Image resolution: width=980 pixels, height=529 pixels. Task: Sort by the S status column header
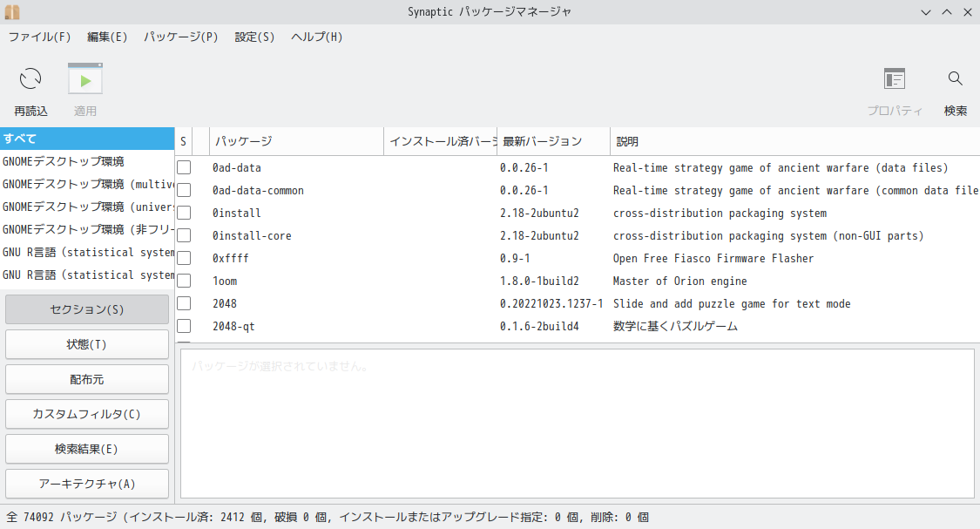tap(183, 141)
